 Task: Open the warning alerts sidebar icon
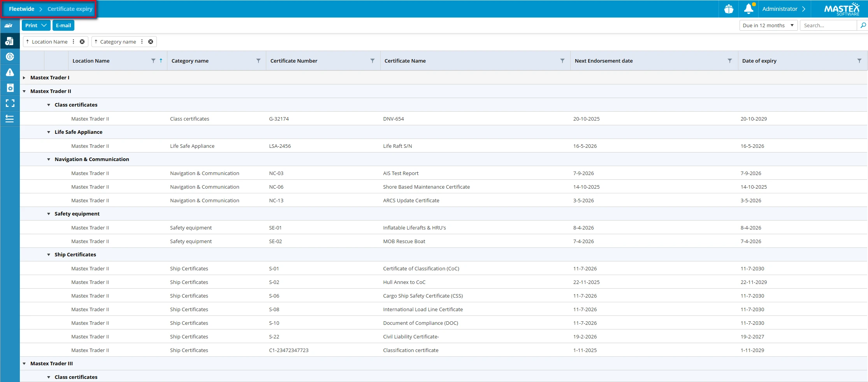pyautogui.click(x=10, y=72)
